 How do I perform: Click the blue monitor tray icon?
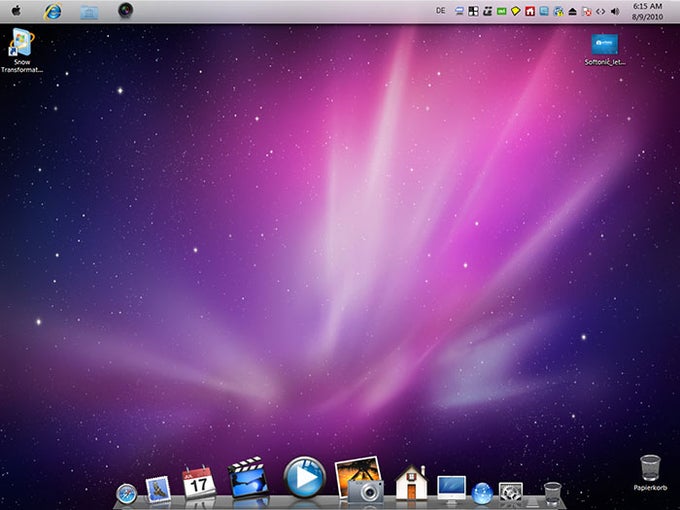[x=459, y=11]
